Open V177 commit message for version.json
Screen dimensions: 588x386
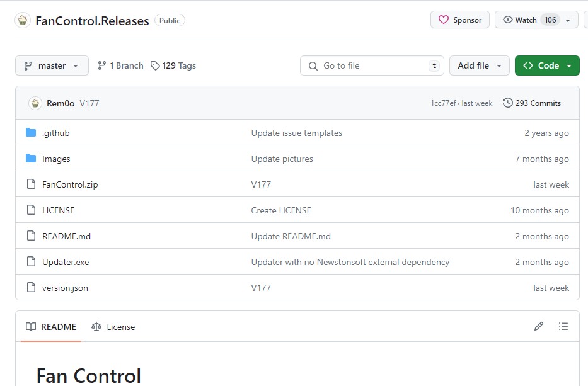click(261, 288)
